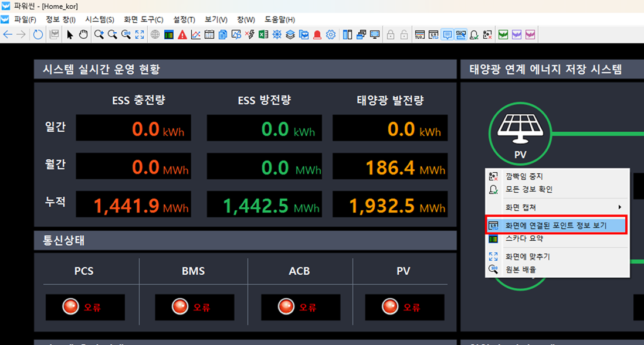644x345 pixels.
Task: Click the BMS communication status red indicator
Action: coord(179,307)
